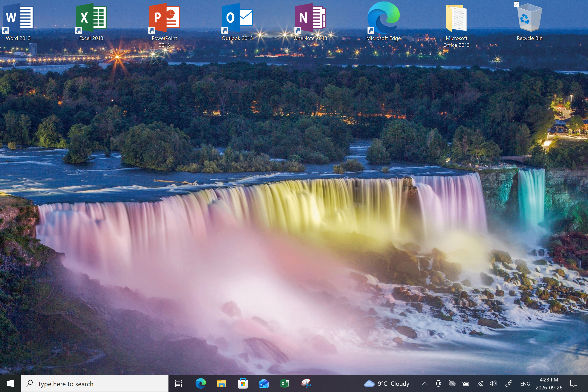Image resolution: width=588 pixels, height=392 pixels.
Task: Select the Outlook 2013 desktop shortcut
Action: [x=237, y=21]
